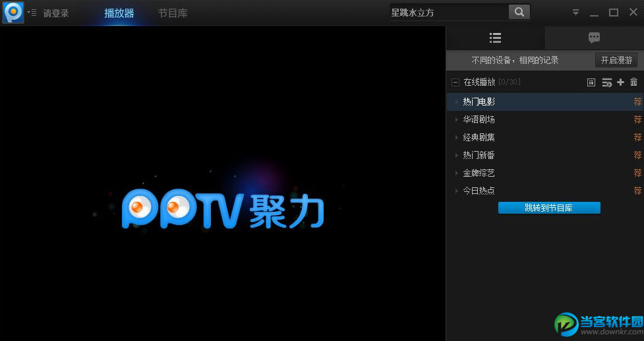
Task: Select the 华语剧场 row label
Action: coord(479,119)
